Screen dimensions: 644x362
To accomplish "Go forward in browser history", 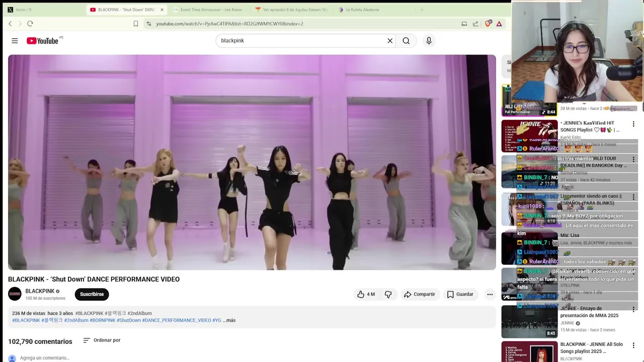I will (20, 24).
